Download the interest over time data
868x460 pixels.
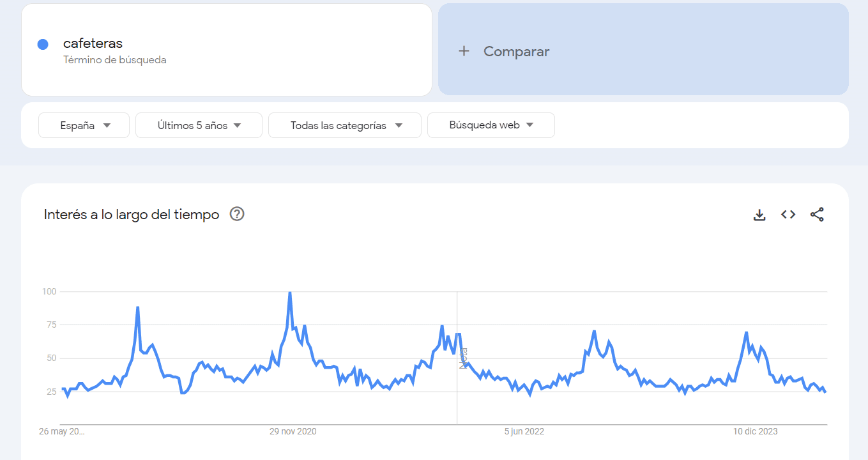(759, 215)
